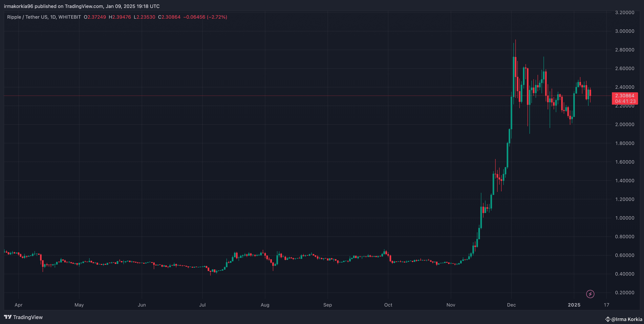Click the 2025 label on the time axis
Screen dimensions: 644x324
coord(574,305)
